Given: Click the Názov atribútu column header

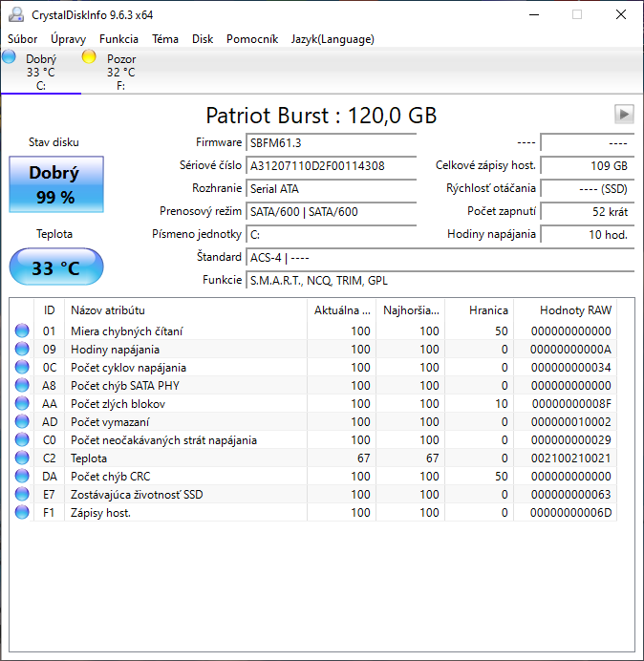Looking at the screenshot, I should (x=108, y=310).
